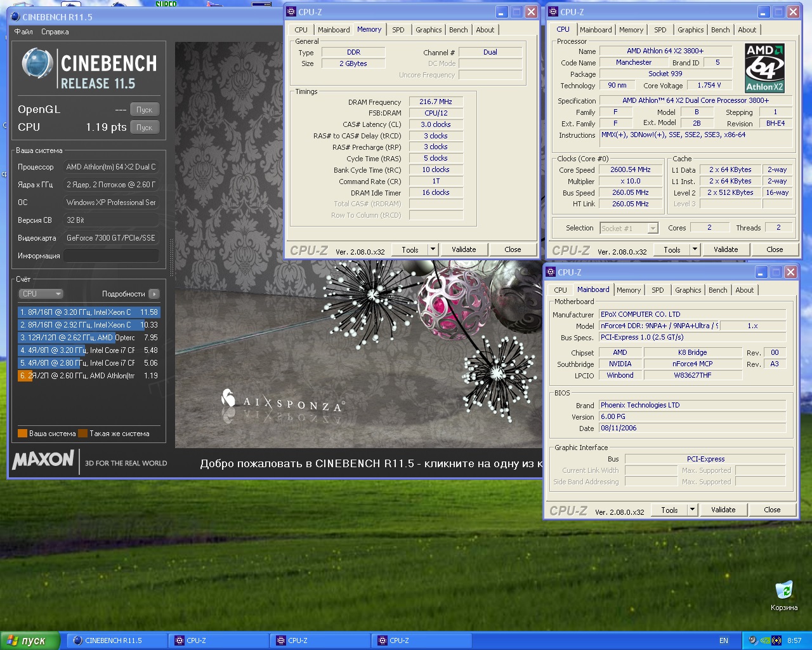Image resolution: width=812 pixels, height=650 pixels.
Task: Open the Start (пуск) menu
Action: coord(30,640)
